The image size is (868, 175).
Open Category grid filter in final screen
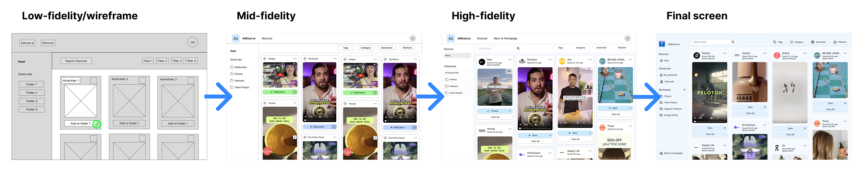(x=797, y=42)
